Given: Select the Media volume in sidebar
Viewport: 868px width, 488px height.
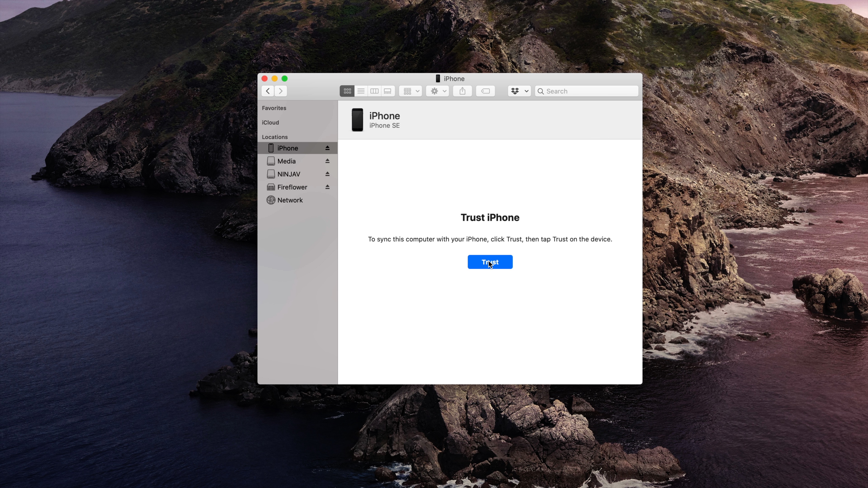Looking at the screenshot, I should (286, 161).
